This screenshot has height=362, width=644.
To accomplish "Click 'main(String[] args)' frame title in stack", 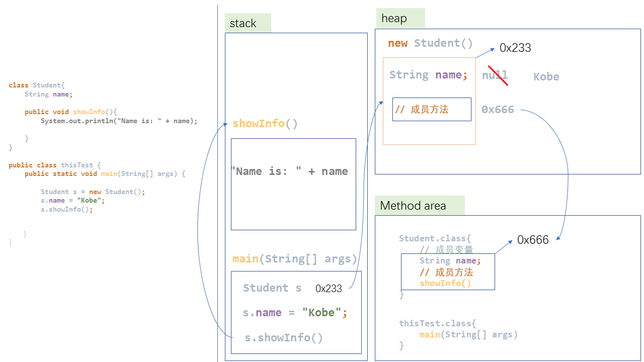I will (x=294, y=259).
